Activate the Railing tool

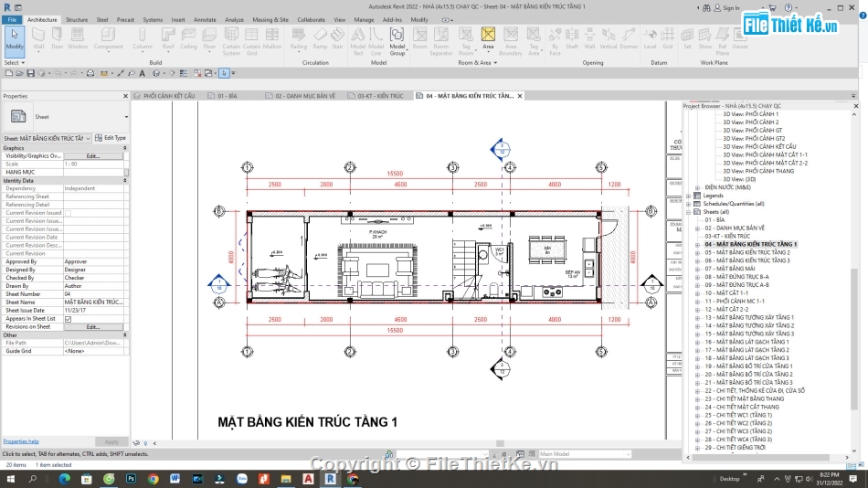[299, 39]
